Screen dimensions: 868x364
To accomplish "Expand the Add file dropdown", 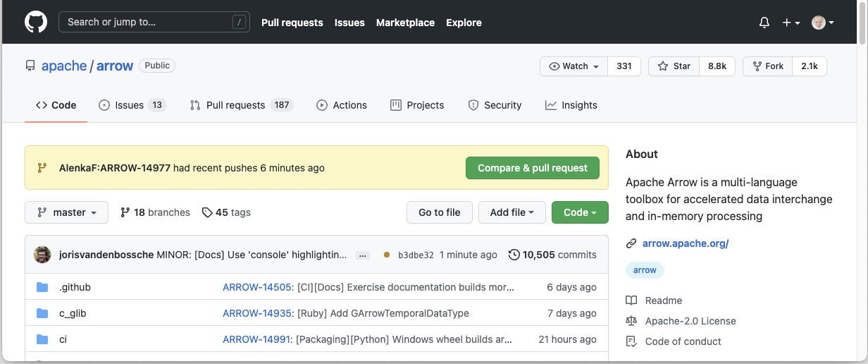I will [x=512, y=212].
